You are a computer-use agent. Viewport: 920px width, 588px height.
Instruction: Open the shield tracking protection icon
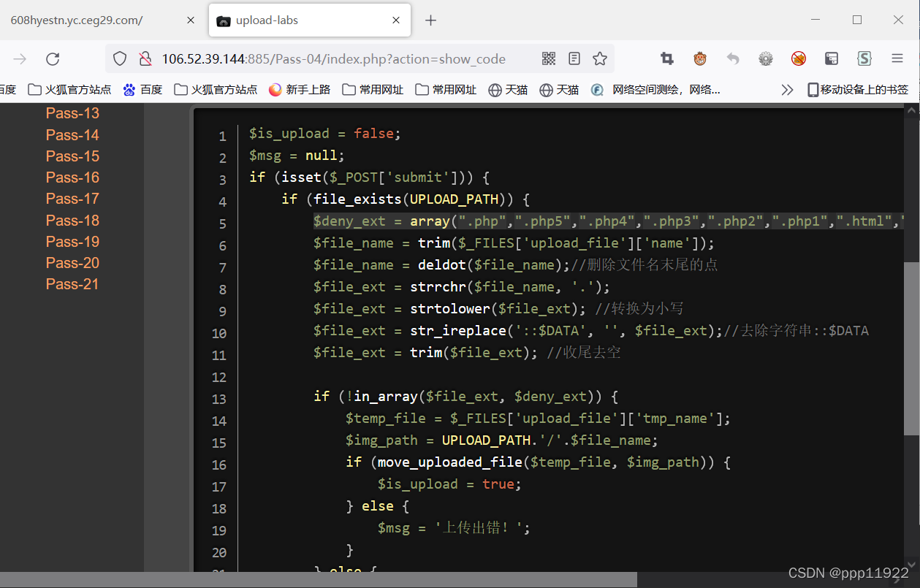[120, 59]
